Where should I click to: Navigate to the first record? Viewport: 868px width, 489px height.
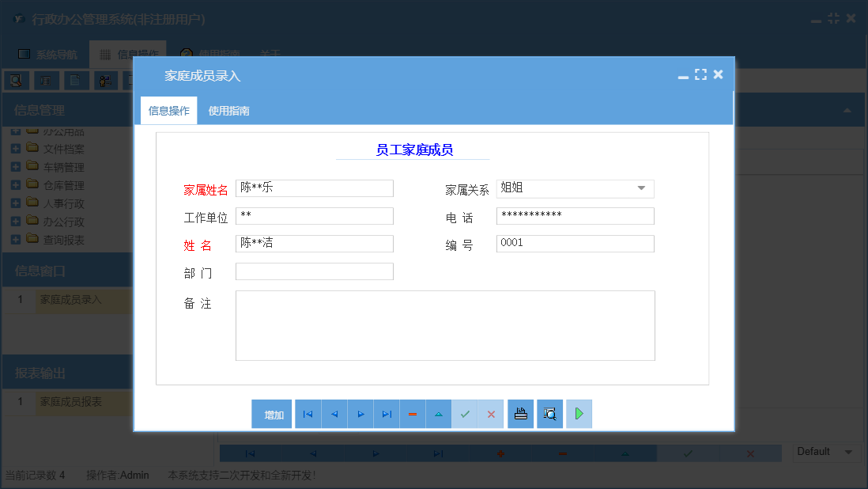click(308, 414)
